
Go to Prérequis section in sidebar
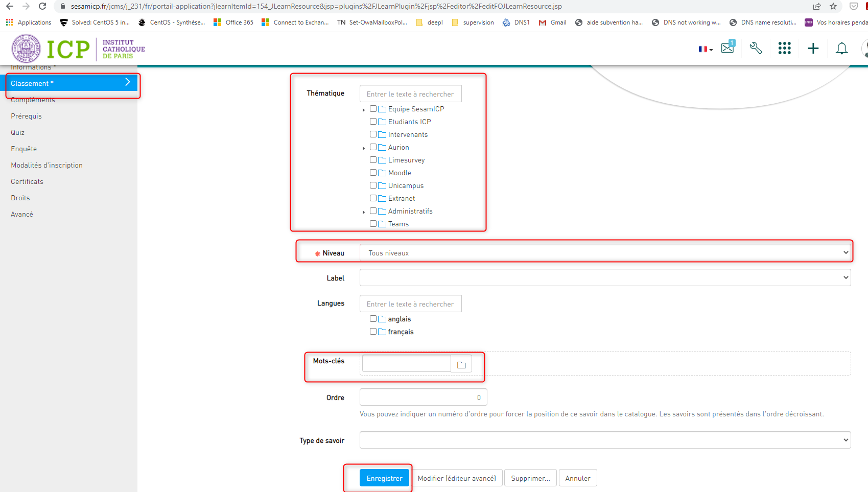27,116
